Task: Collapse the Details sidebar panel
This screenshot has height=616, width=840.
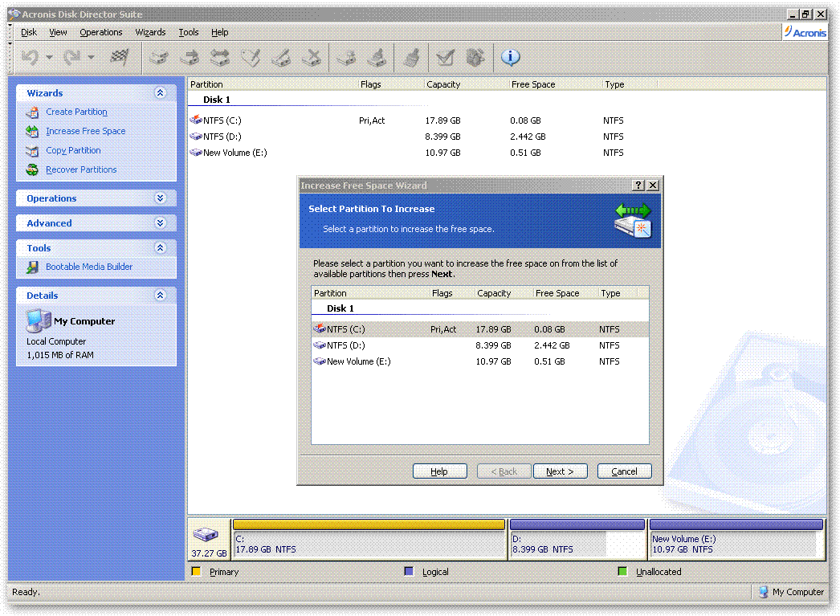Action: pyautogui.click(x=160, y=295)
